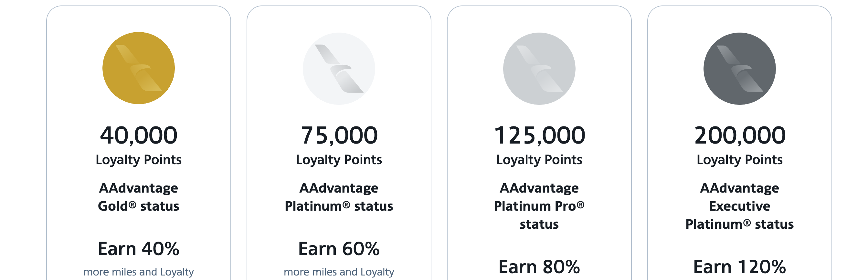The width and height of the screenshot is (868, 280).
Task: Select the 40,000 Loyalty Points heading
Action: point(139,135)
